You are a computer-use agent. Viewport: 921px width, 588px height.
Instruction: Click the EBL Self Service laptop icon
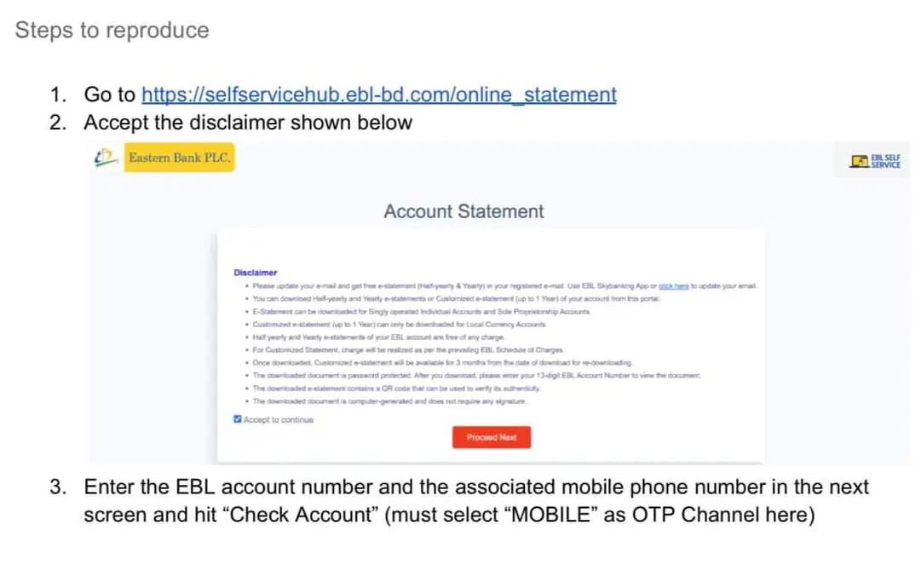[x=860, y=161]
